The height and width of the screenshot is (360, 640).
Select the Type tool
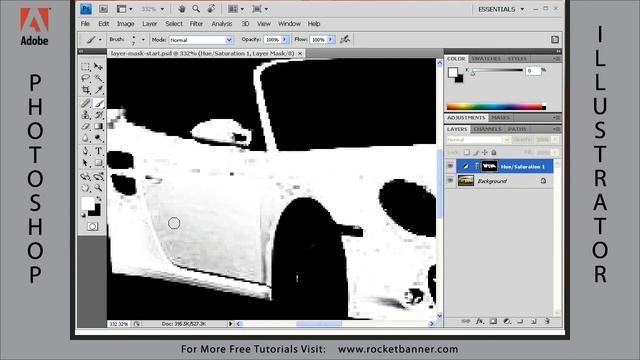point(98,151)
